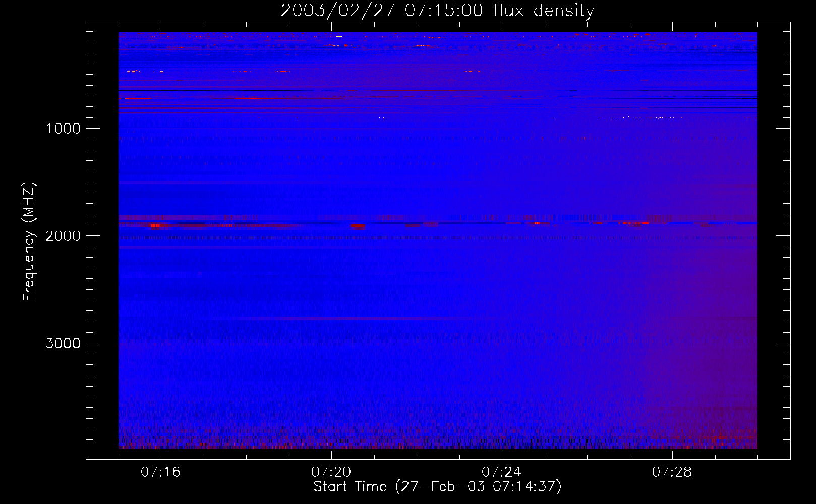Select the 1000 frequency axis label
816x504 pixels.
tap(63, 129)
